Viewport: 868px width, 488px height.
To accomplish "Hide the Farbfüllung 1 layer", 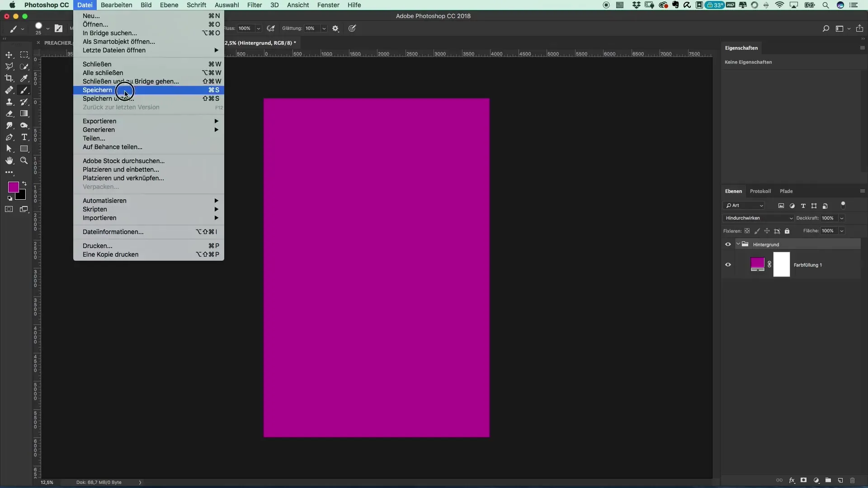I will coord(728,265).
